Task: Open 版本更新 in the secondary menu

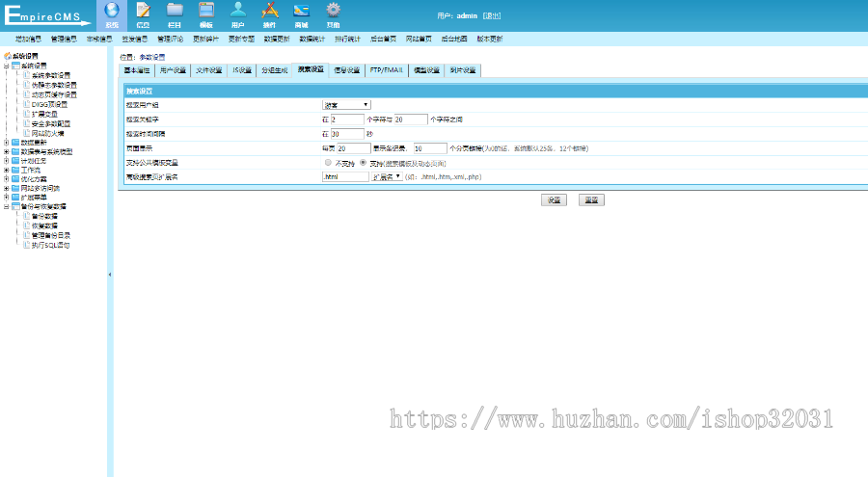Action: click(x=490, y=39)
